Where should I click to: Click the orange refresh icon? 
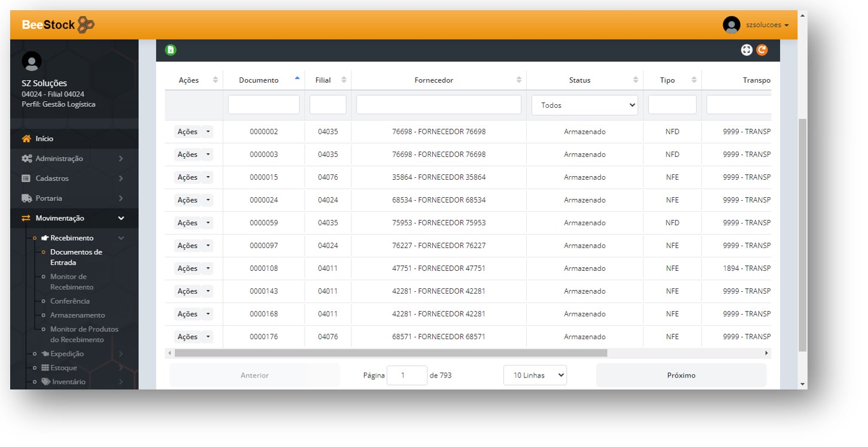(x=761, y=50)
